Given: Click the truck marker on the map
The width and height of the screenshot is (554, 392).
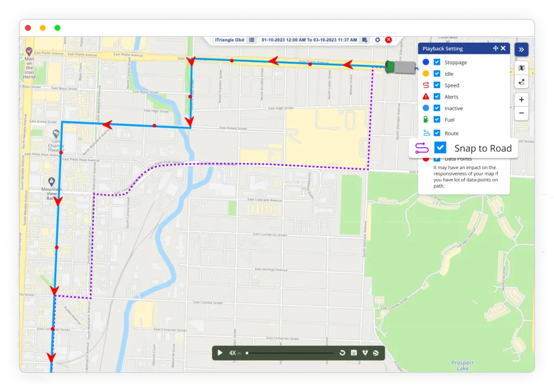Looking at the screenshot, I should tap(399, 67).
